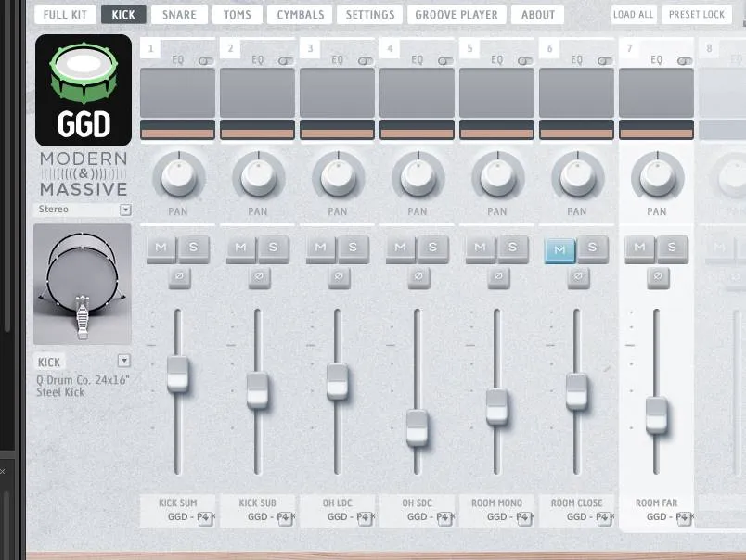Click the ROOM CLOSE channel name label

576,503
